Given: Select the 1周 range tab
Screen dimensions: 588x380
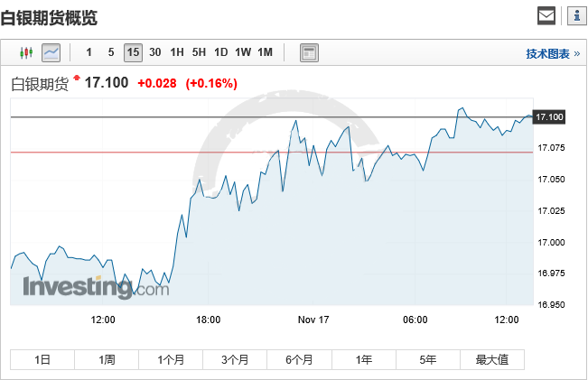Looking at the screenshot, I should point(107,359).
